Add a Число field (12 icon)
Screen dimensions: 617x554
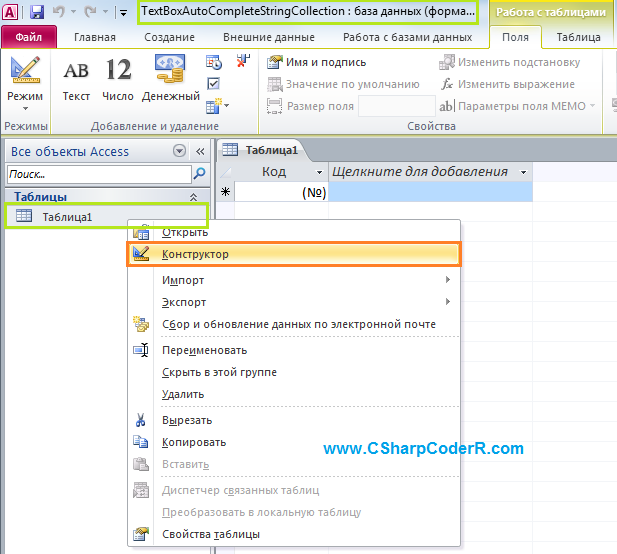click(118, 79)
